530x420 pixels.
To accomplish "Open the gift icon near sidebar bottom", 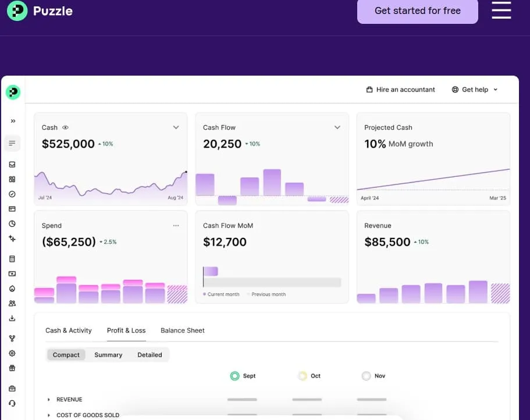I will 12,368.
